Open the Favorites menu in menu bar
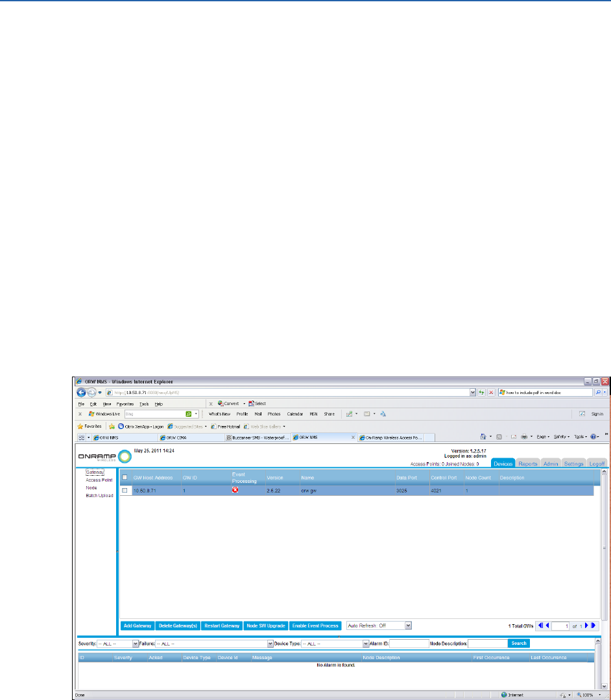 [x=125, y=404]
